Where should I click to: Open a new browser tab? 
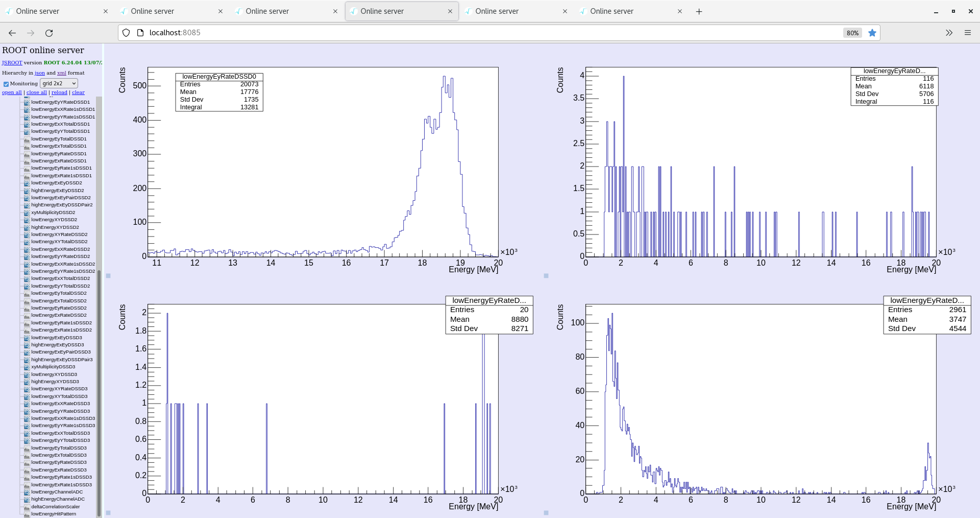click(699, 11)
